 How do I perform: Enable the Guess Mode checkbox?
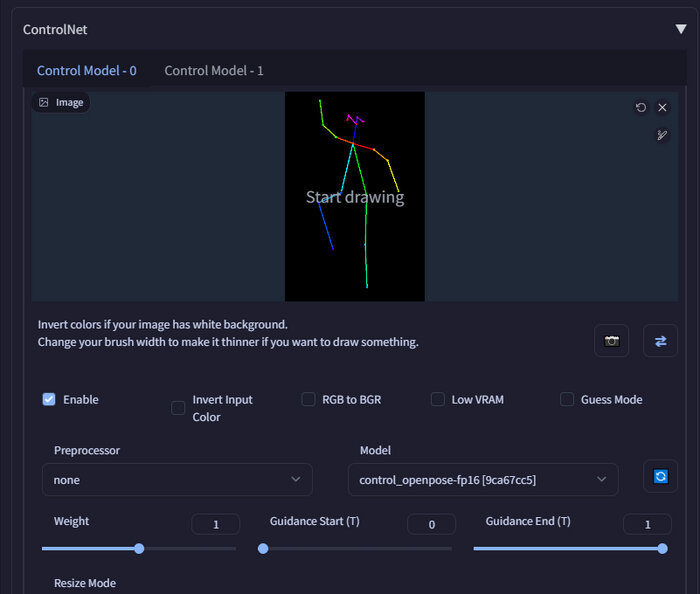pos(567,399)
